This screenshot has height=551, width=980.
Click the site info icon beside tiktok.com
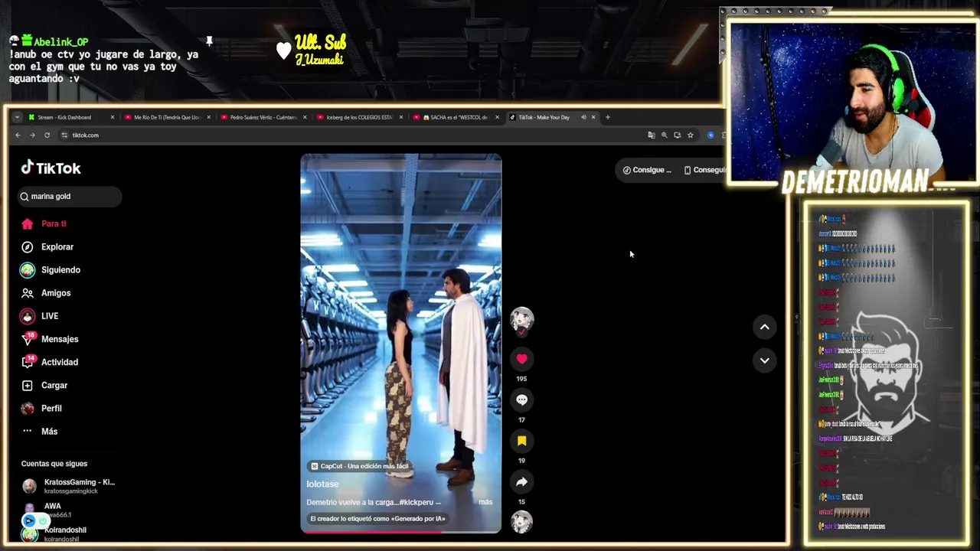coord(64,135)
